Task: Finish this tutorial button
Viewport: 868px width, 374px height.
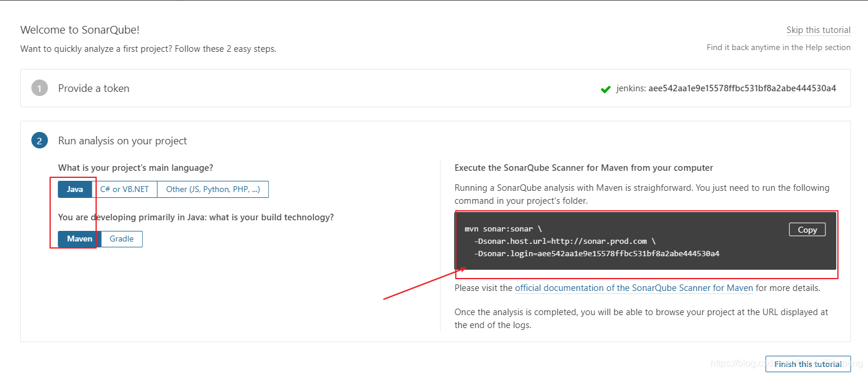Action: (x=808, y=364)
